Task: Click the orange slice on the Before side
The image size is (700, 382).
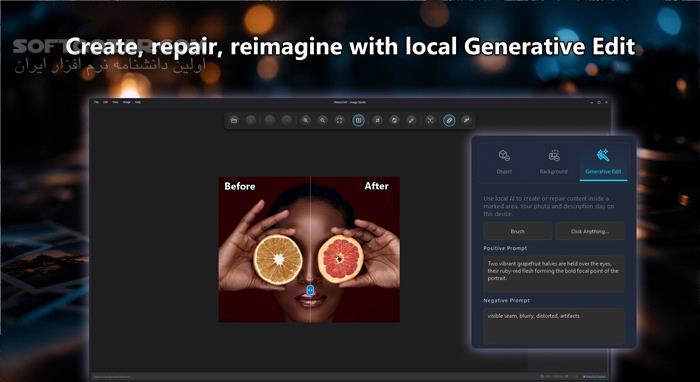Action: 278,259
